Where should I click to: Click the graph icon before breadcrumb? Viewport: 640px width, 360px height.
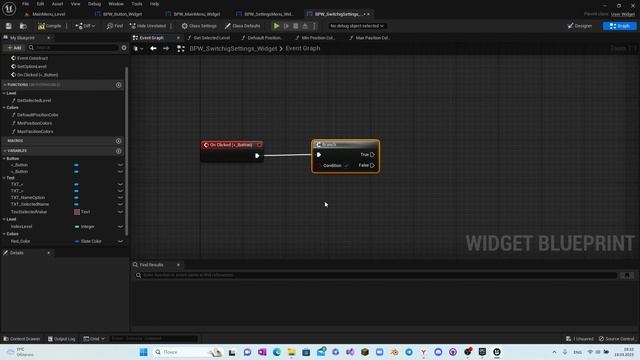click(x=181, y=48)
